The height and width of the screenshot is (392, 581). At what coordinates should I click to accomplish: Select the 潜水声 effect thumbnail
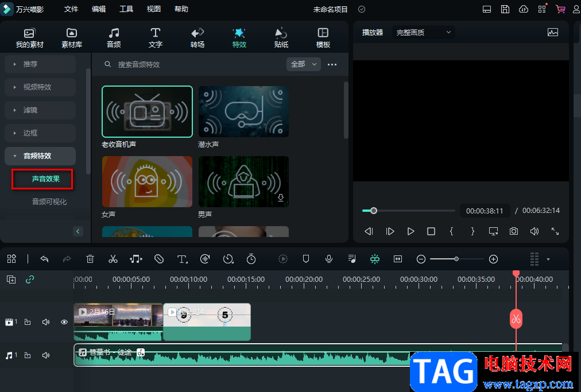click(x=243, y=111)
